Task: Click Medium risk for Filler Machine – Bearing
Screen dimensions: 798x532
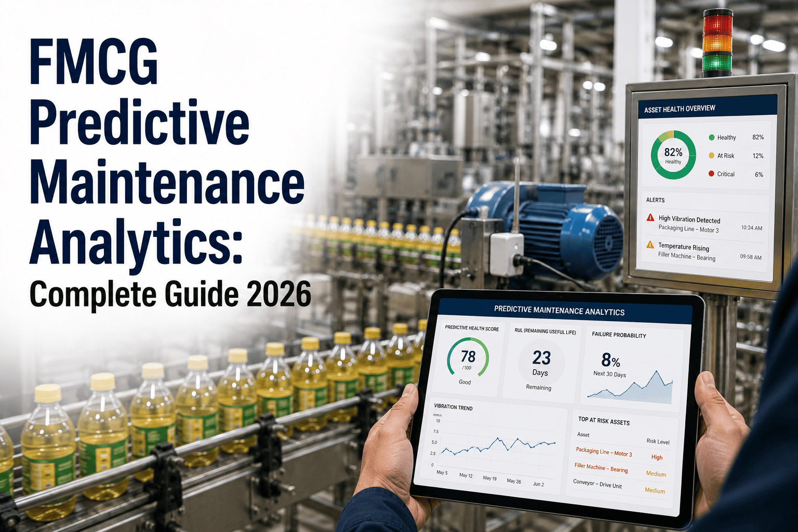Action: pos(656,474)
